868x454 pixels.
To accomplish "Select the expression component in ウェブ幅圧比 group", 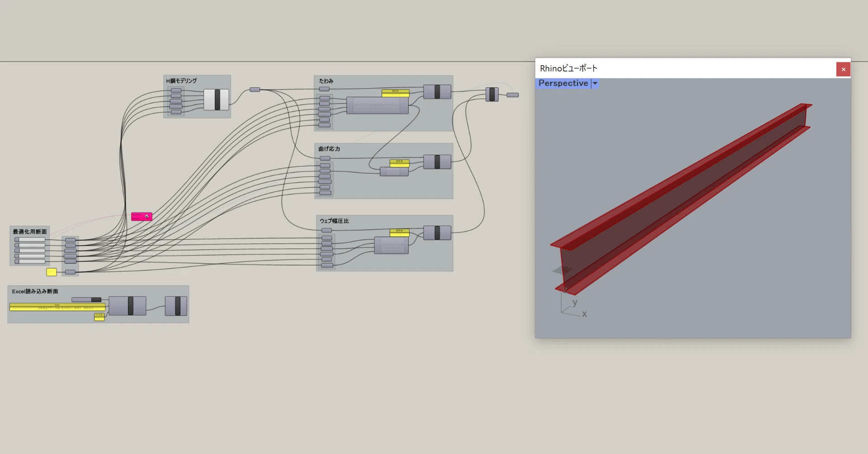I will coord(392,246).
